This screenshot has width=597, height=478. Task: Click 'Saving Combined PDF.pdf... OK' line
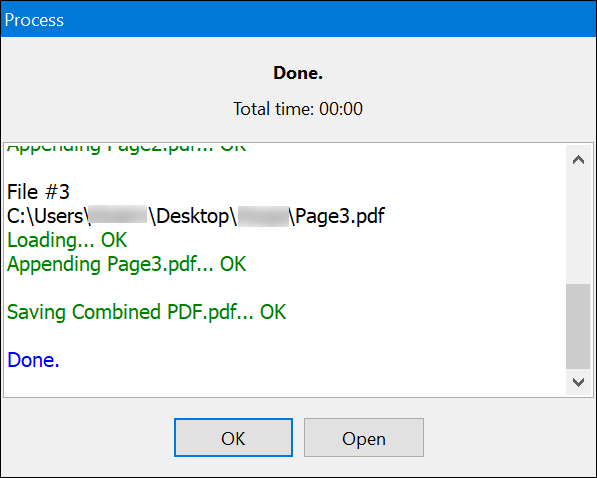click(147, 312)
